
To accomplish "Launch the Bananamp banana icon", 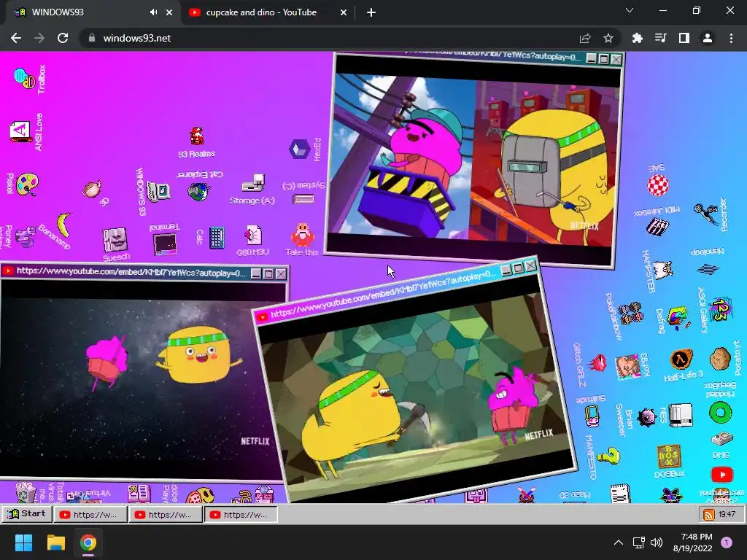I will tap(63, 225).
